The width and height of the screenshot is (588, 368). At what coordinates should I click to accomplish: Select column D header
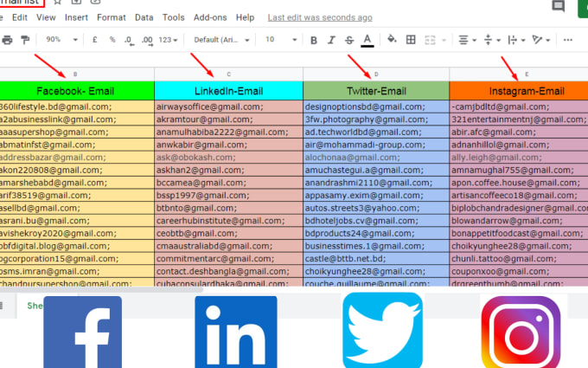click(x=376, y=74)
